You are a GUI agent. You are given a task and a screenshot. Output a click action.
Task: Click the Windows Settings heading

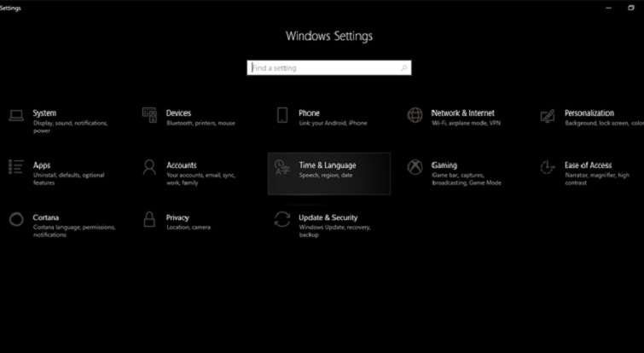click(328, 37)
